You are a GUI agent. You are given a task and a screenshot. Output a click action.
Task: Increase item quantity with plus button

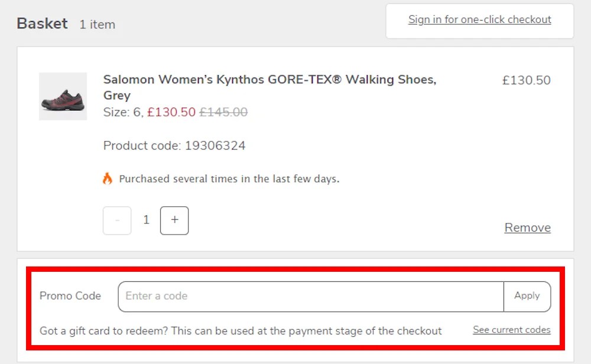pos(174,220)
